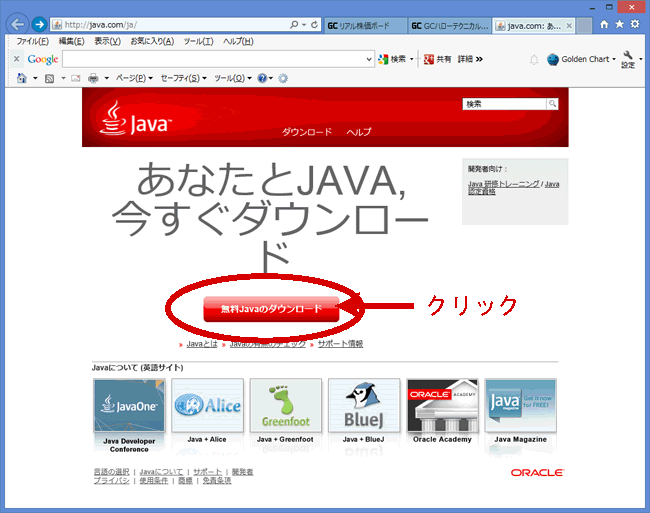Click the ヘルプ header nav link

pyautogui.click(x=359, y=132)
